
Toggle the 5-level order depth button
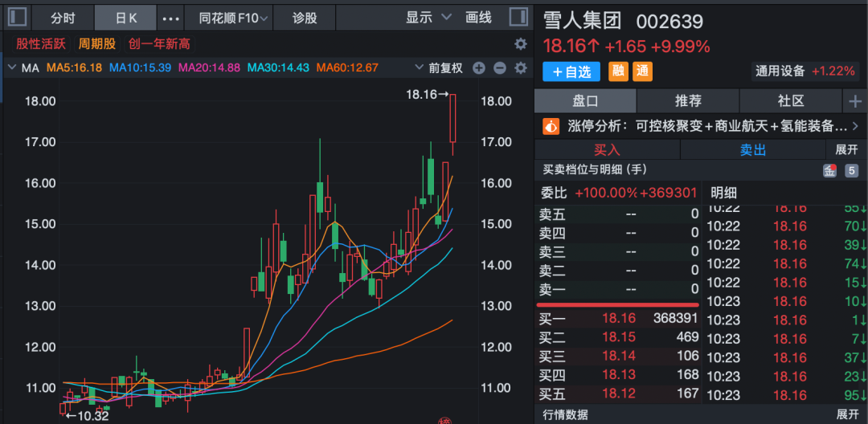pos(851,170)
